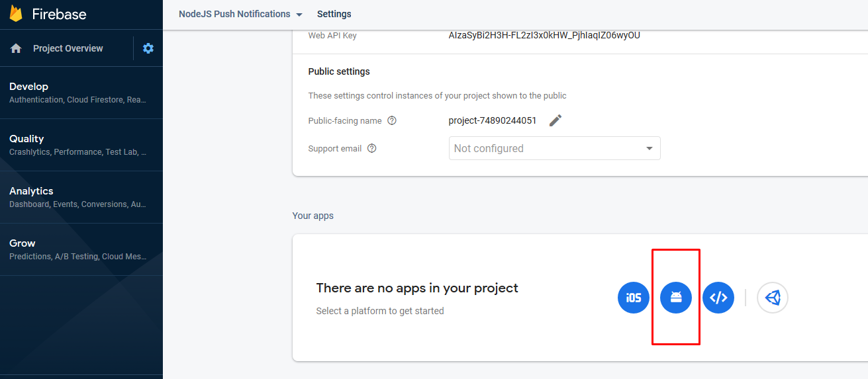Image resolution: width=868 pixels, height=379 pixels.
Task: Click the Project Overview home icon
Action: (17, 48)
